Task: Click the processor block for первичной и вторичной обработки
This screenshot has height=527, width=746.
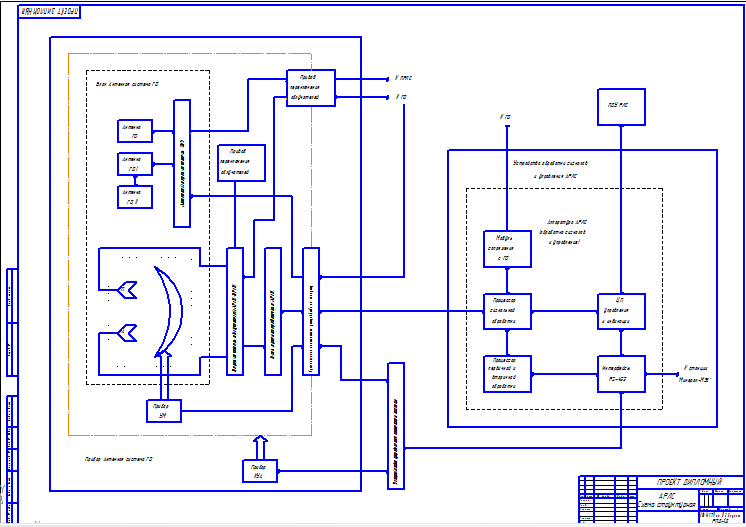Action: [x=507, y=374]
